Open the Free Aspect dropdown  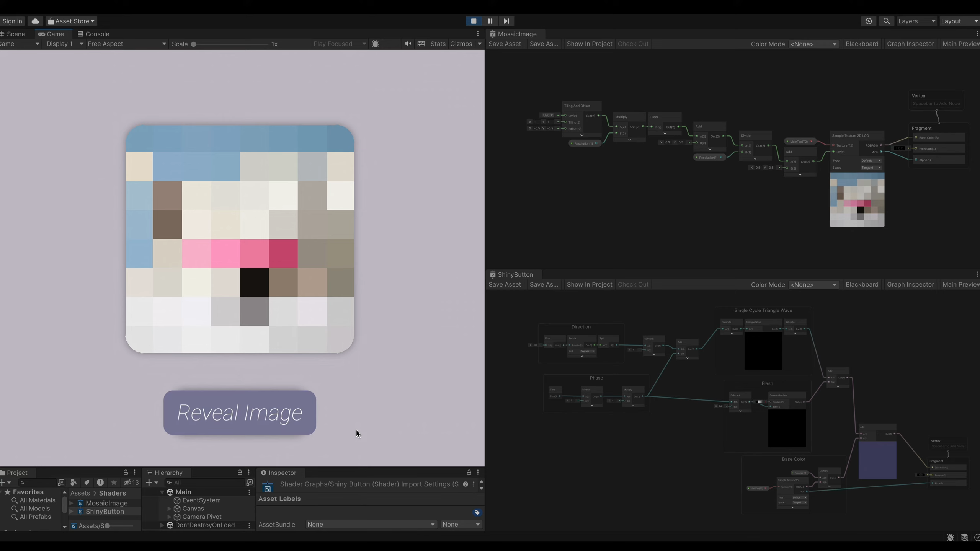pyautogui.click(x=126, y=44)
